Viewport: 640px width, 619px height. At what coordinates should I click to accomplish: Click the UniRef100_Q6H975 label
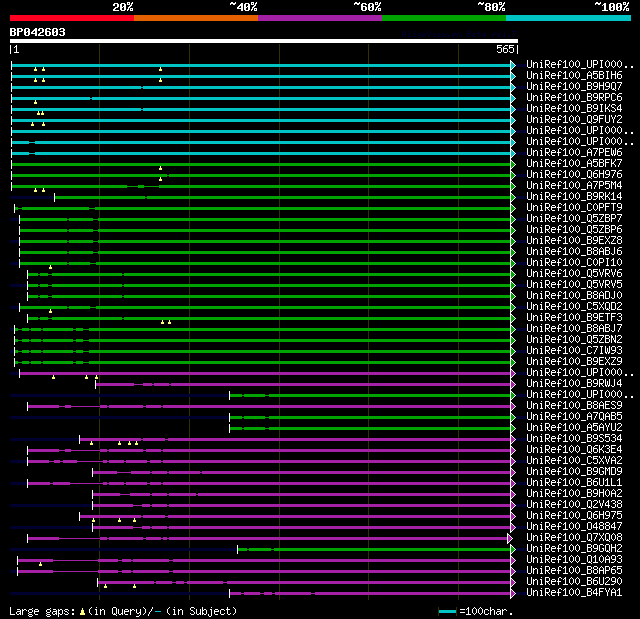574,516
